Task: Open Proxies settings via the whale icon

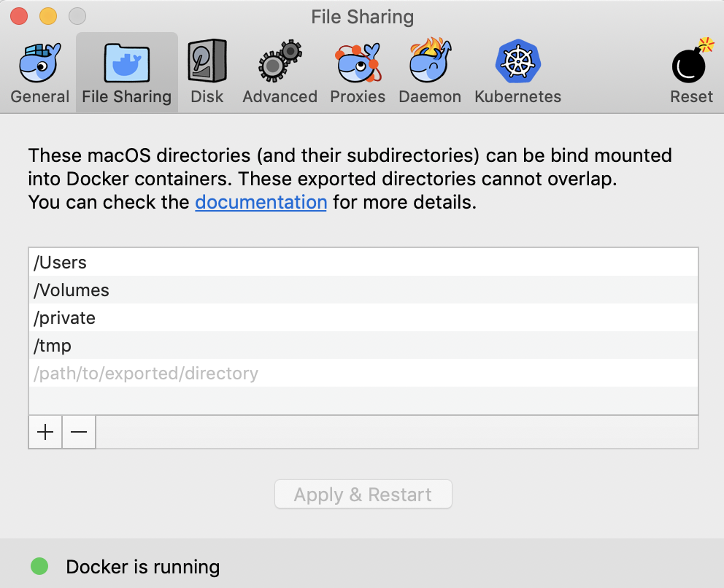Action: coord(357,62)
